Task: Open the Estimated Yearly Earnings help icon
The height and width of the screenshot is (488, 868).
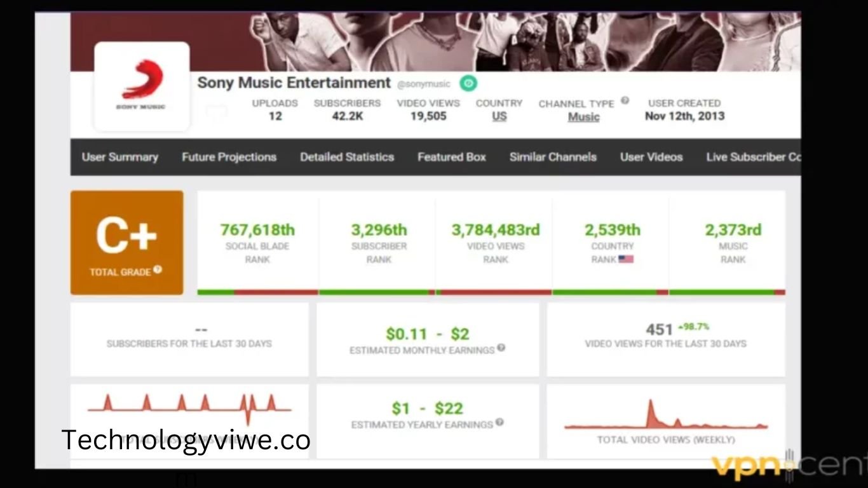Action: pos(499,422)
